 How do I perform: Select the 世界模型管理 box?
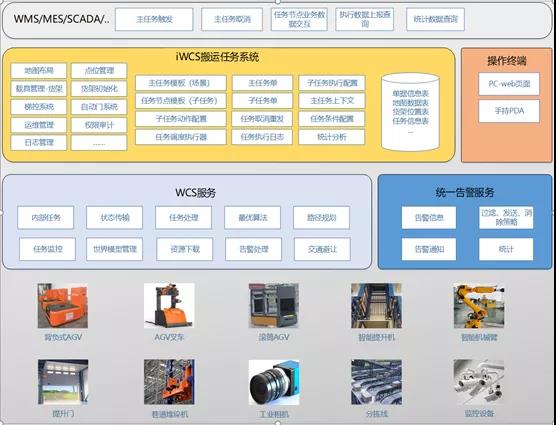(115, 249)
